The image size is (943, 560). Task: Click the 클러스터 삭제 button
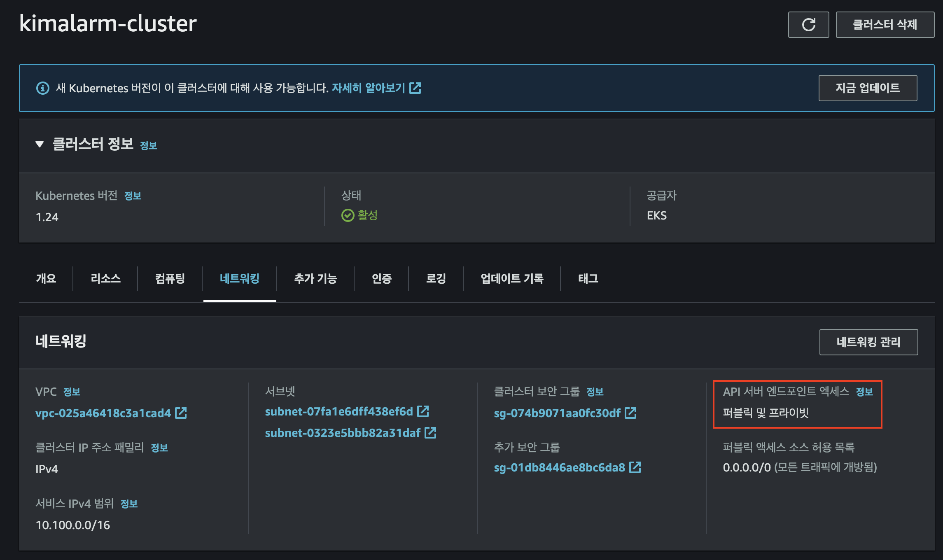[885, 25]
